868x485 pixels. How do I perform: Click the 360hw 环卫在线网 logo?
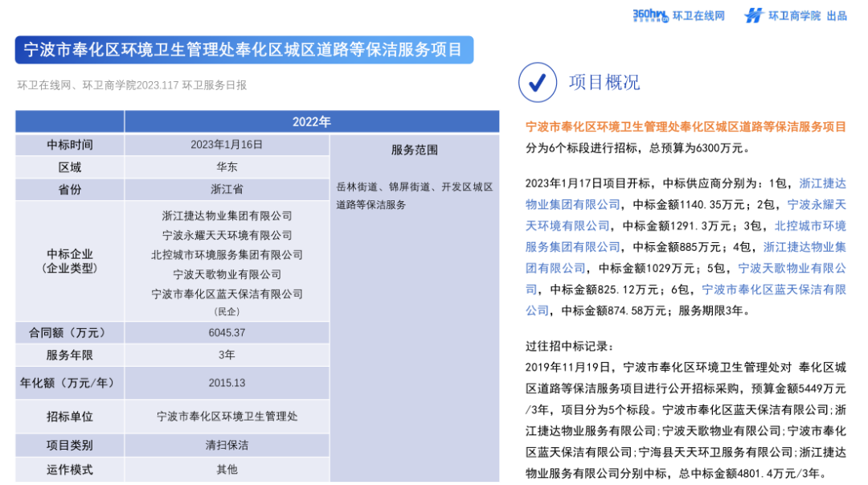tap(678, 15)
